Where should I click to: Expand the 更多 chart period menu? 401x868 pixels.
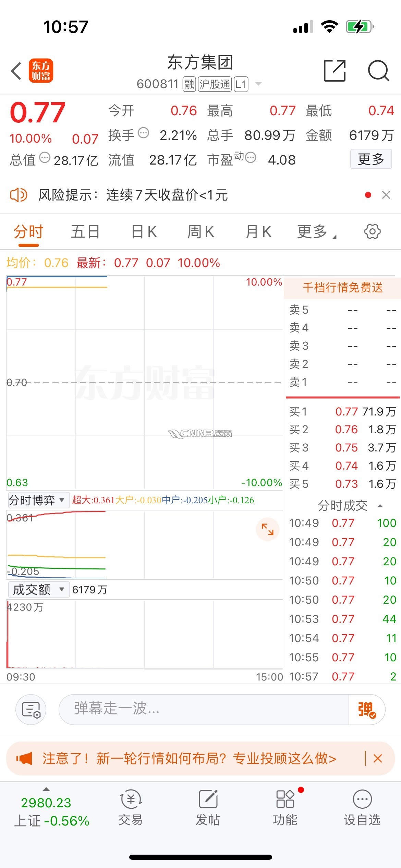click(316, 232)
